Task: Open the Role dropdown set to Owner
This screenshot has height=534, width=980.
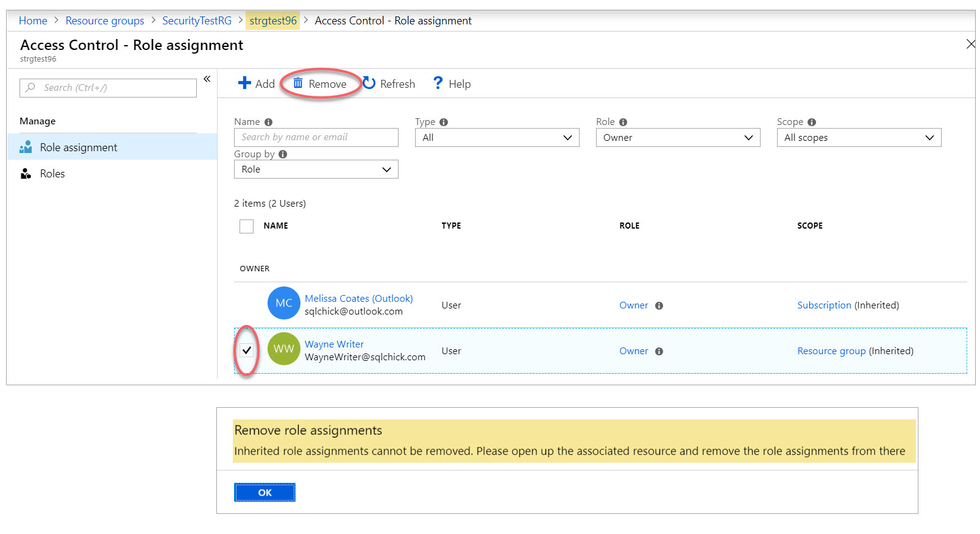Action: 678,138
